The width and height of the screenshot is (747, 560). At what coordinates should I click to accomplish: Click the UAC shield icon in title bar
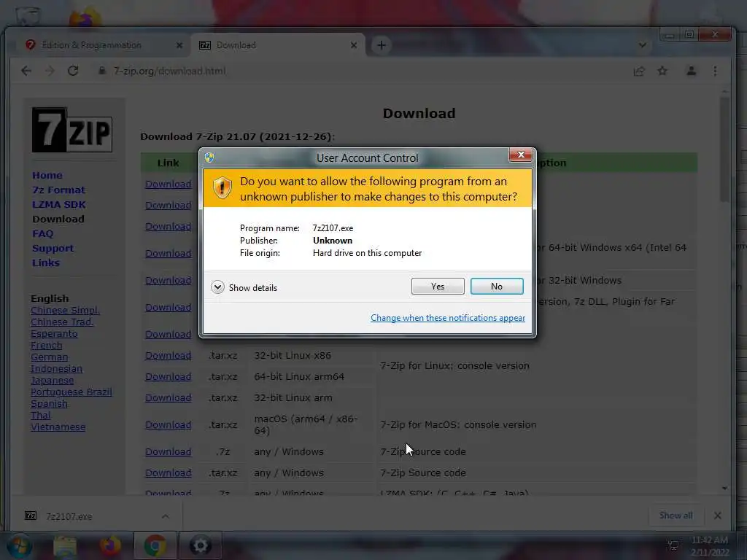pyautogui.click(x=209, y=157)
